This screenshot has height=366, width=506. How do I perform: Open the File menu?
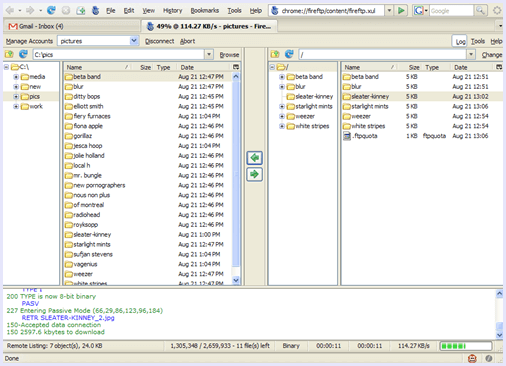pyautogui.click(x=110, y=11)
